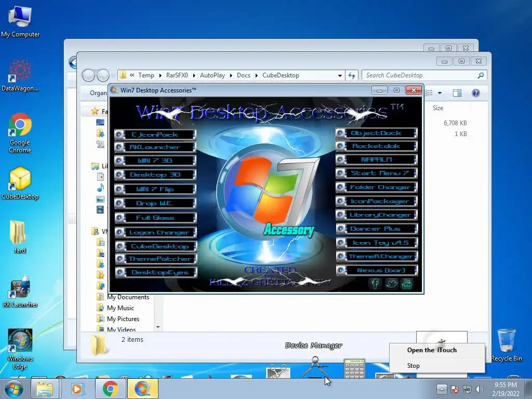This screenshot has height=399, width=532.
Task: Go to Temp in the breadcrumb path
Action: point(146,75)
